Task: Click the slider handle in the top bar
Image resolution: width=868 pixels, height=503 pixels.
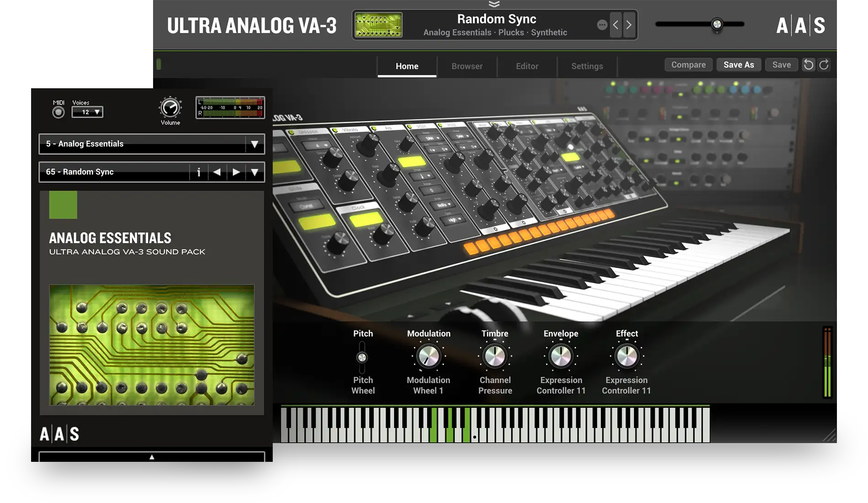Action: tap(717, 24)
